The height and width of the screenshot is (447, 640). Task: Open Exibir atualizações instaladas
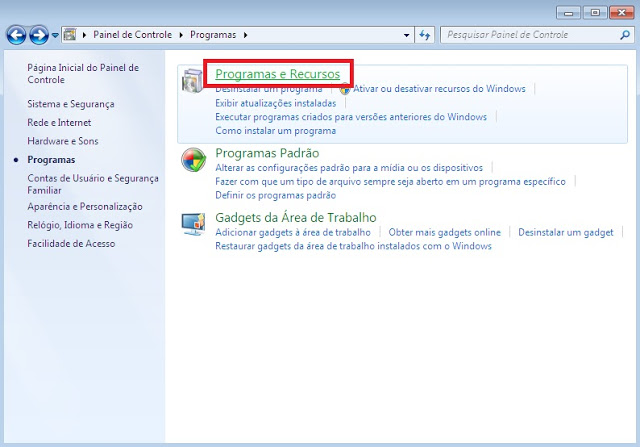[x=276, y=103]
